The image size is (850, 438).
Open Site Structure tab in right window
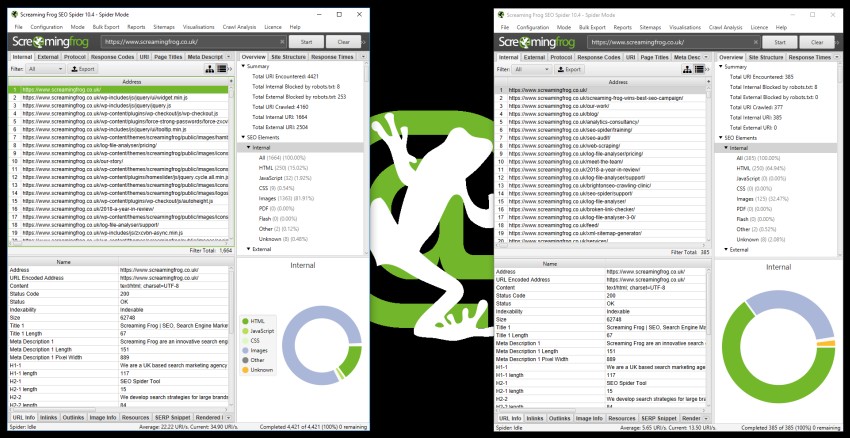(x=766, y=57)
